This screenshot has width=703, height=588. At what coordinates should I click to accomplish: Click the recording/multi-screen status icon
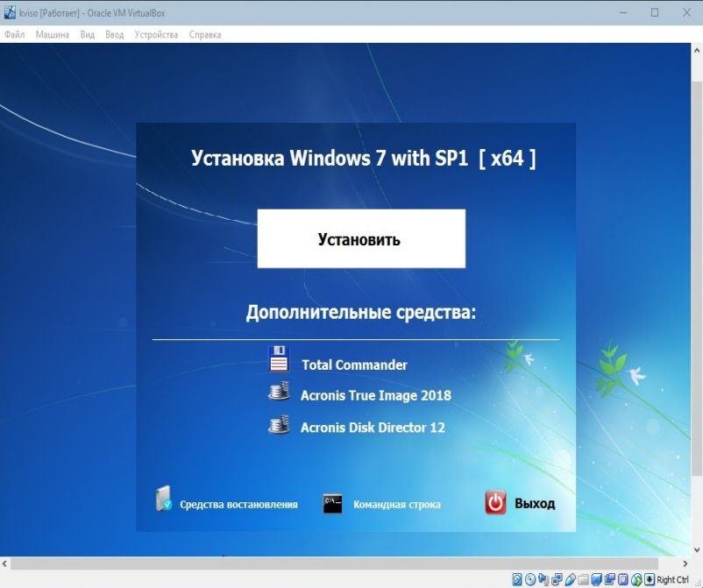click(x=610, y=579)
